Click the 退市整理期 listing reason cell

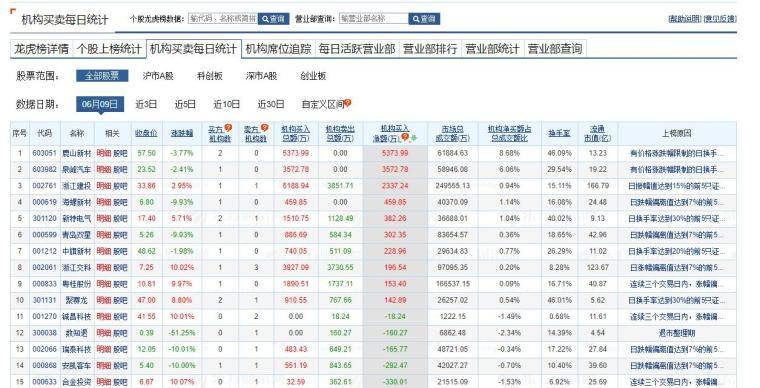[x=677, y=333]
